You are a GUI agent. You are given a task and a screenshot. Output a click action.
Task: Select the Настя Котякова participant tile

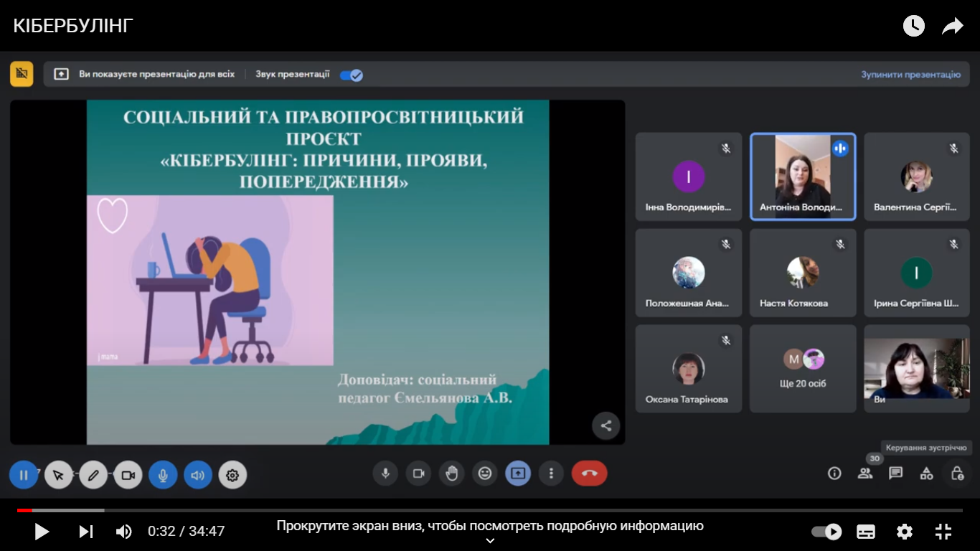803,273
